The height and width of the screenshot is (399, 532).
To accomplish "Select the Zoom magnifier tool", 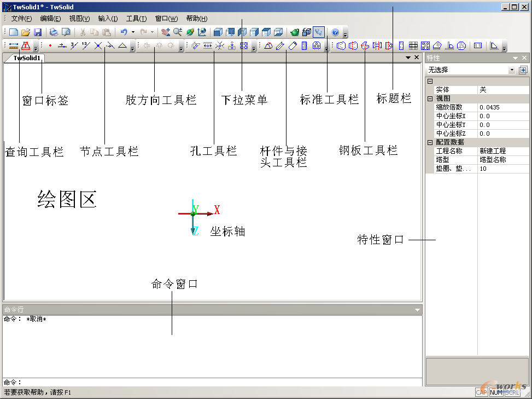I will 178,32.
